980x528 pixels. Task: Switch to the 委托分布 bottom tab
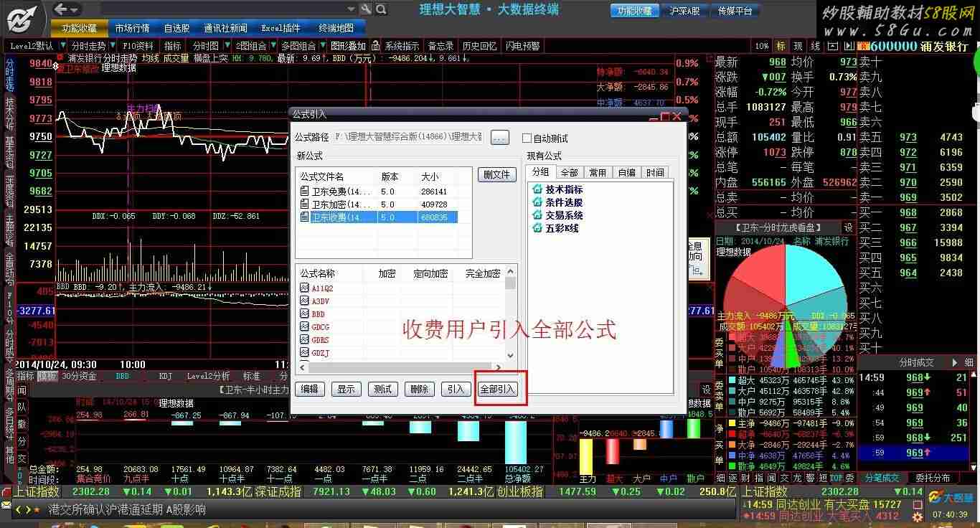tap(933, 478)
